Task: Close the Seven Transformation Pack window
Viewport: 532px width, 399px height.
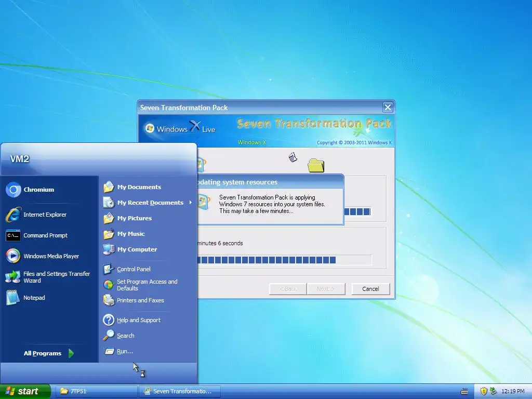Action: click(388, 108)
